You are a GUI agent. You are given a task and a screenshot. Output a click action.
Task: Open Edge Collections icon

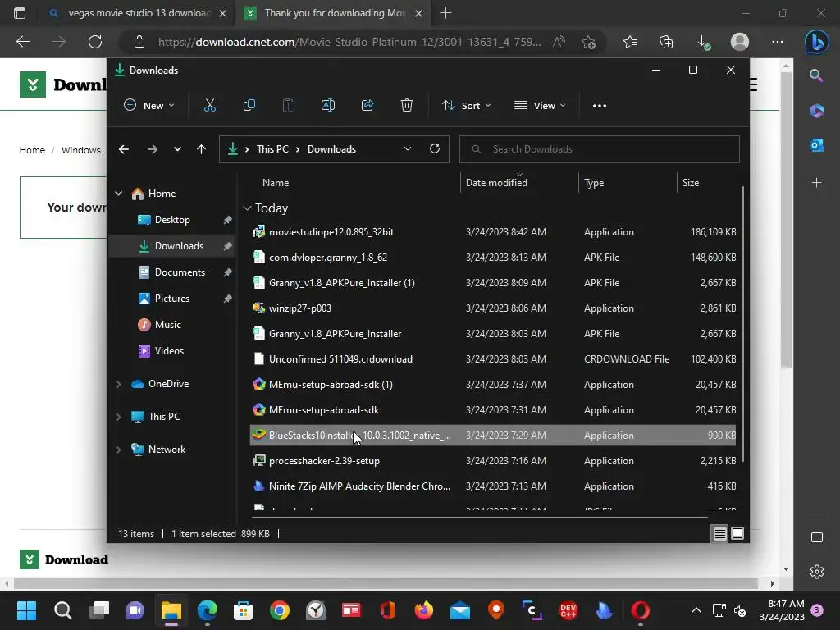[x=666, y=42]
